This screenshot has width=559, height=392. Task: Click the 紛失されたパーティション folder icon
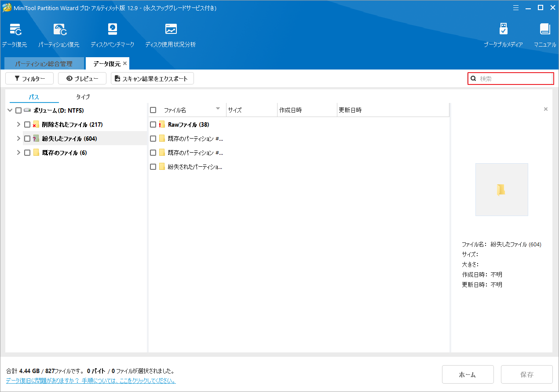coord(162,167)
